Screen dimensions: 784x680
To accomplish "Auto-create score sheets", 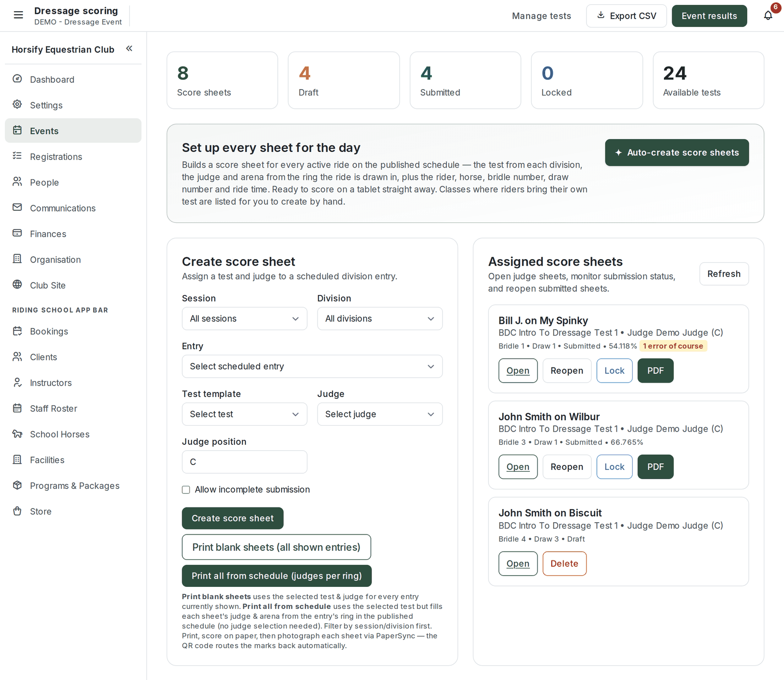I will click(x=677, y=152).
